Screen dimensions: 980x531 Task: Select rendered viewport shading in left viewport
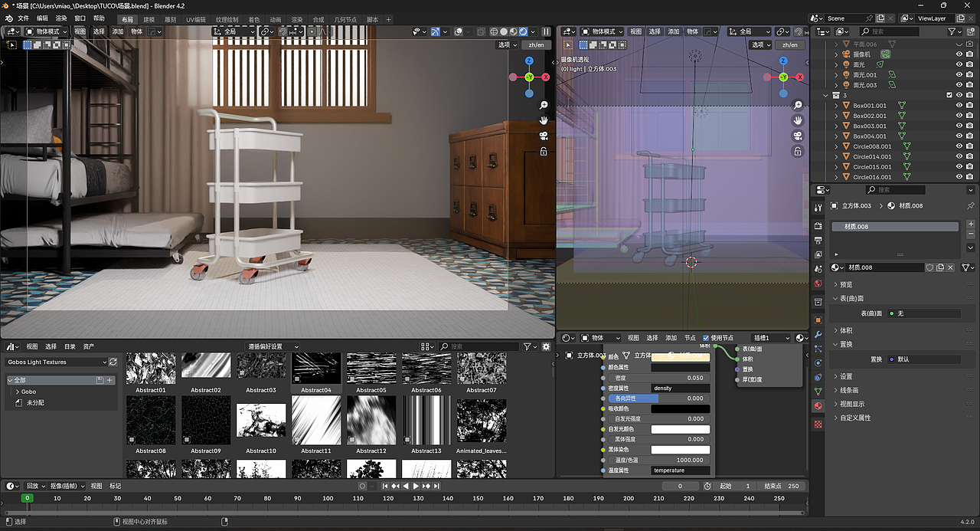pyautogui.click(x=524, y=31)
